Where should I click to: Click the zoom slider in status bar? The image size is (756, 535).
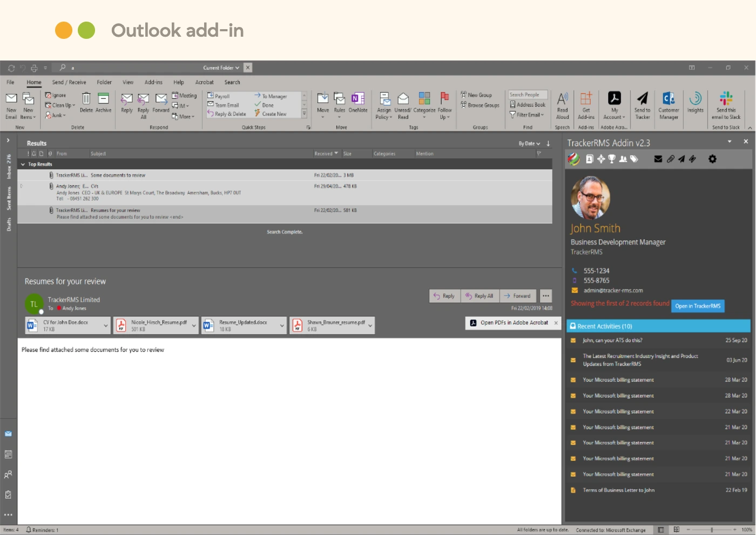click(712, 530)
